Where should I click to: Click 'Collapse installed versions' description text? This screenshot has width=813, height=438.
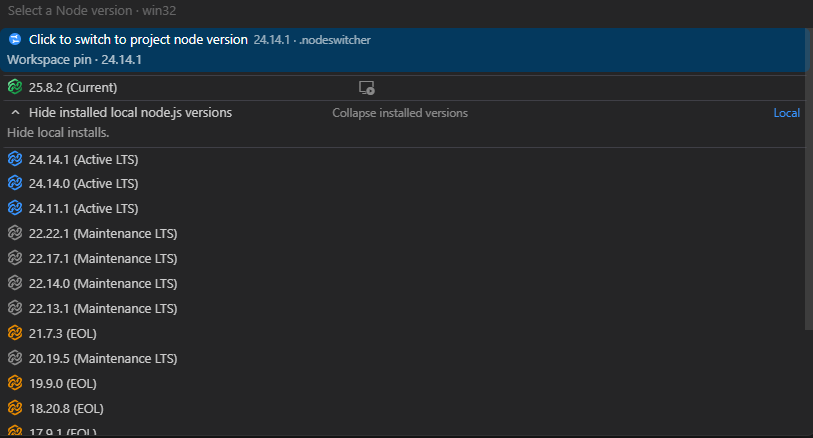pos(400,112)
